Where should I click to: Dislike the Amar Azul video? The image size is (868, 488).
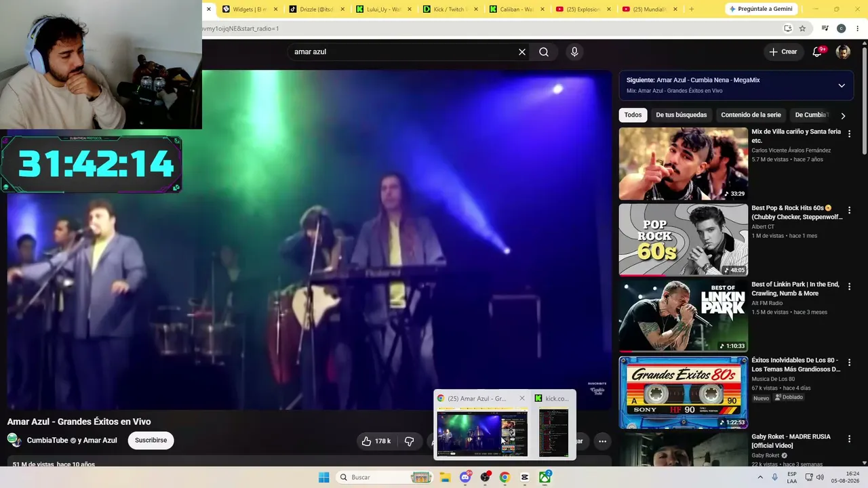coord(409,441)
